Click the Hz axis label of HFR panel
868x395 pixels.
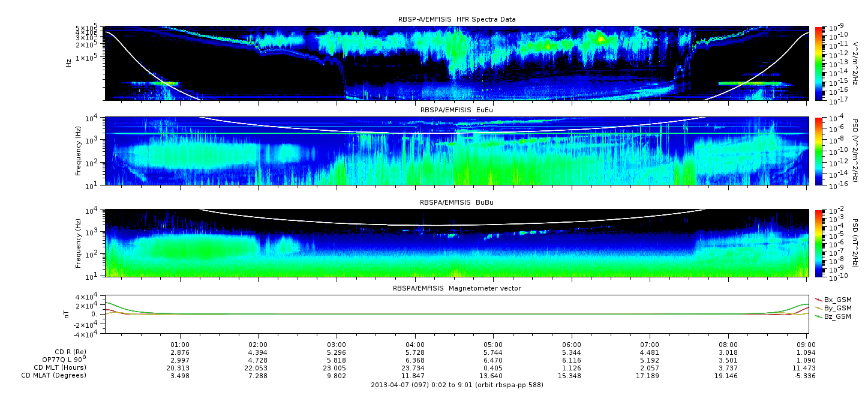(x=69, y=62)
